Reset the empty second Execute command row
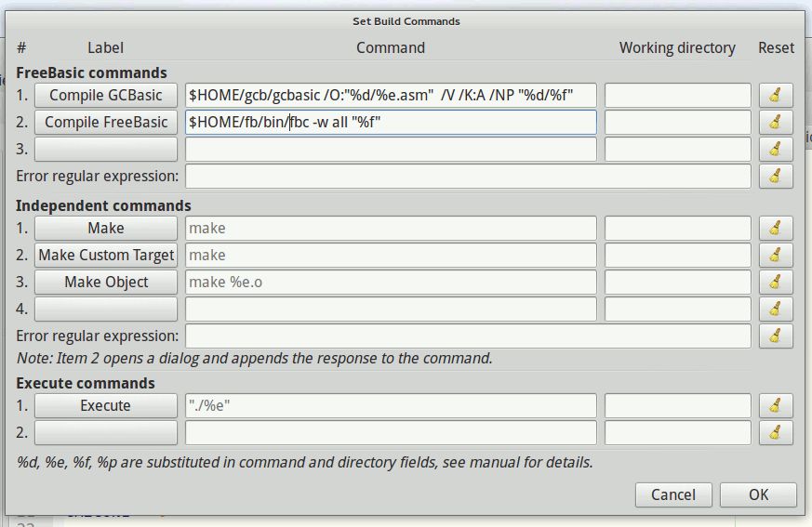Image resolution: width=812 pixels, height=527 pixels. coord(776,432)
